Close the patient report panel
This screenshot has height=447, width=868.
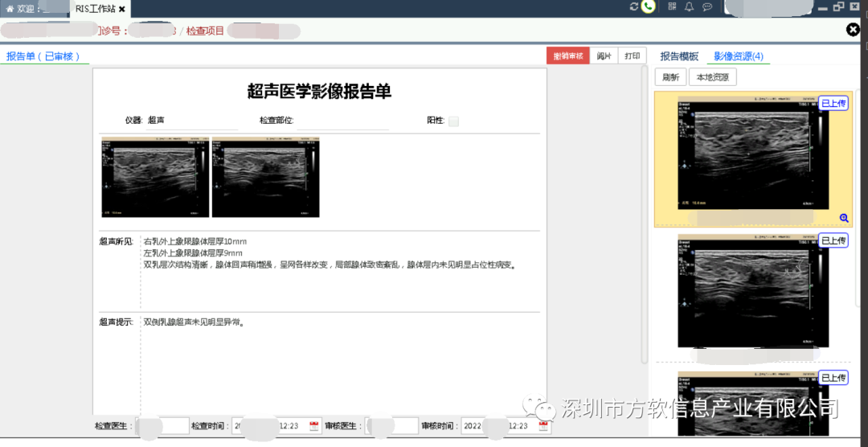coord(853,30)
